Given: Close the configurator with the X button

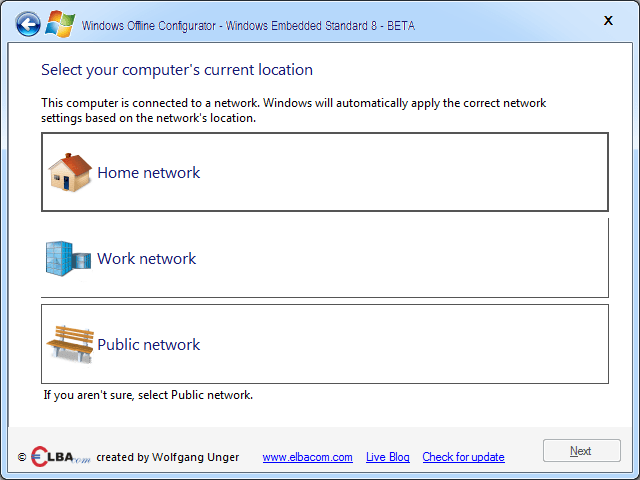Looking at the screenshot, I should [x=608, y=20].
